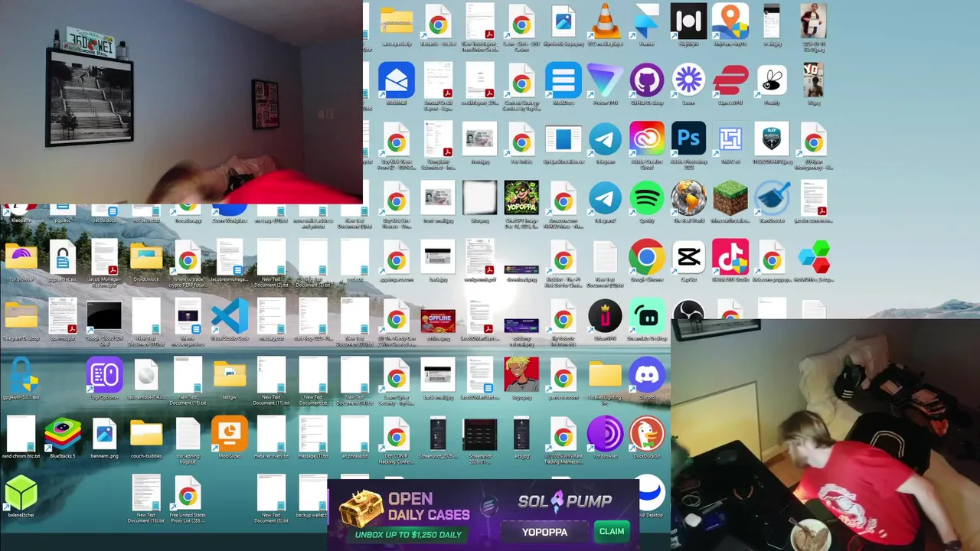Launch Visual Studio Code
Screen dimensions: 980x551
230,317
